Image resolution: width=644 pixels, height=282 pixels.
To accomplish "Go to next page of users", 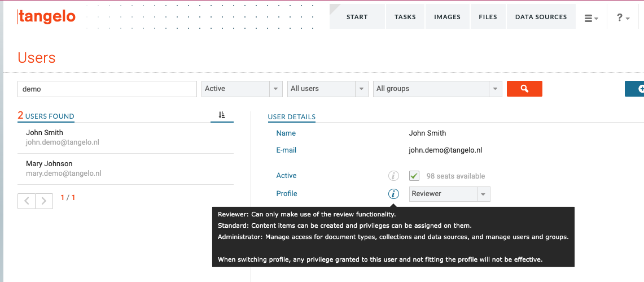I will coord(44,201).
